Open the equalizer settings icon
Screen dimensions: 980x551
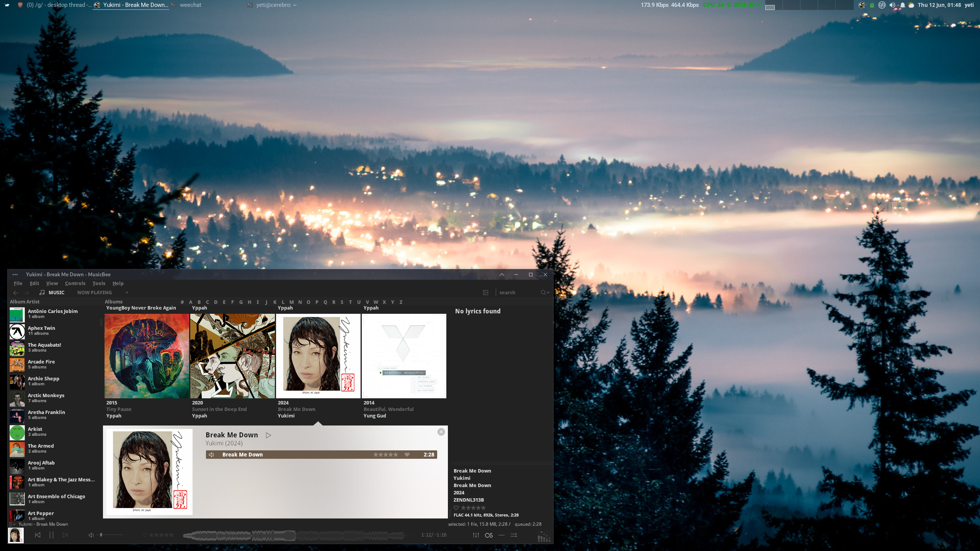[x=476, y=535]
